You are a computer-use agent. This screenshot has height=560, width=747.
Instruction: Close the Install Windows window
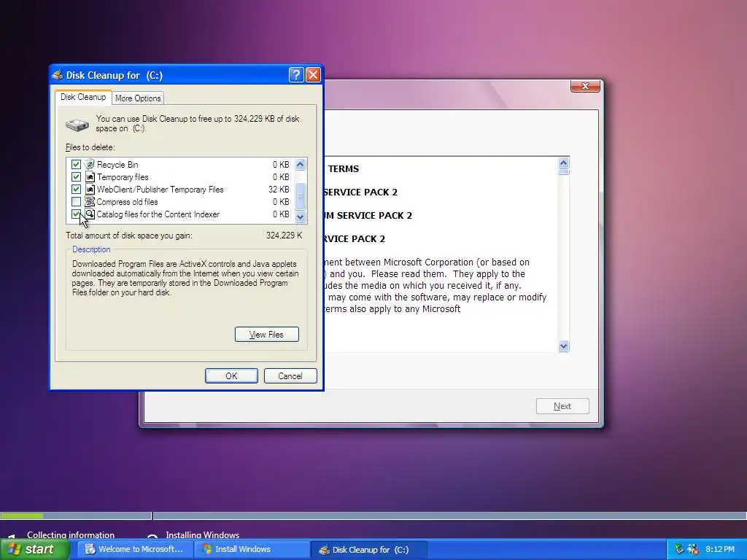[x=585, y=86]
